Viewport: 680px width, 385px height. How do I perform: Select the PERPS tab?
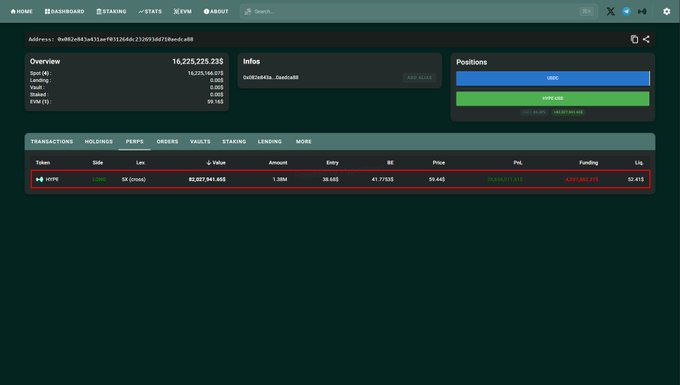pos(134,142)
